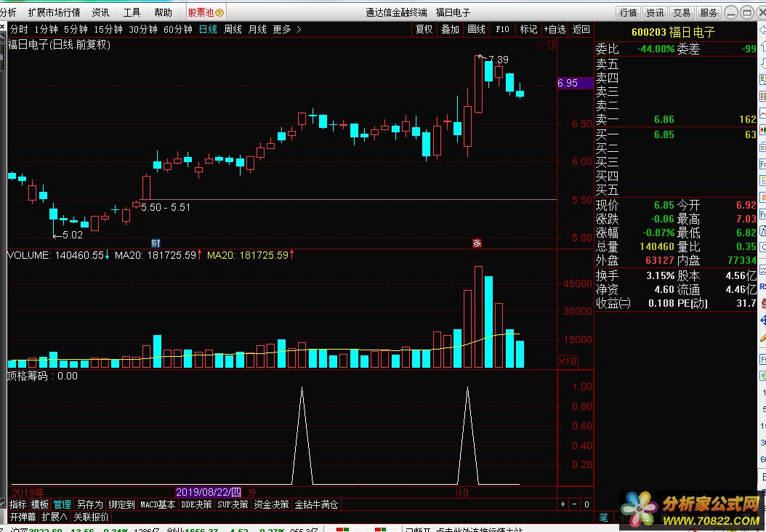This screenshot has height=532, width=766.
Task: Click the 7.39 high price label
Action: 498,60
